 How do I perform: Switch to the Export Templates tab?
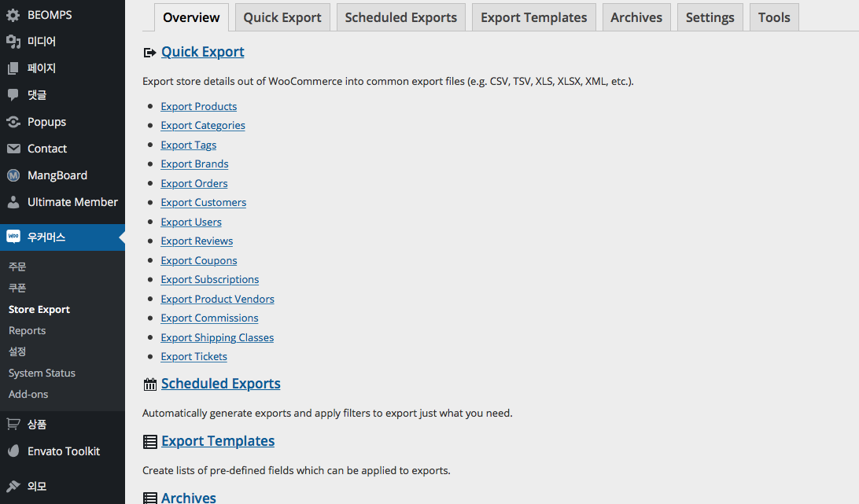tap(533, 17)
